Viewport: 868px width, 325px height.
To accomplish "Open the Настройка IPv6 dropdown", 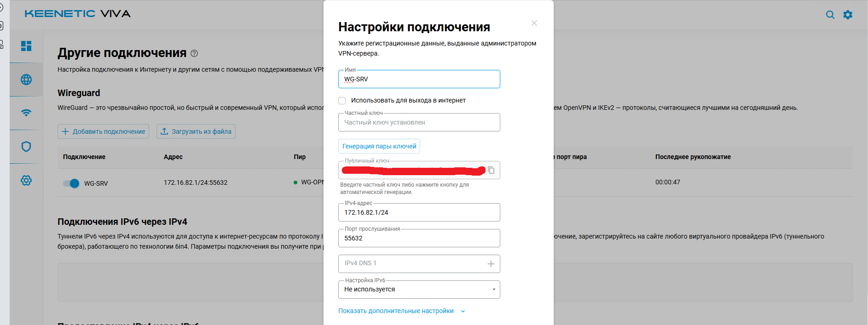I will tap(419, 290).
